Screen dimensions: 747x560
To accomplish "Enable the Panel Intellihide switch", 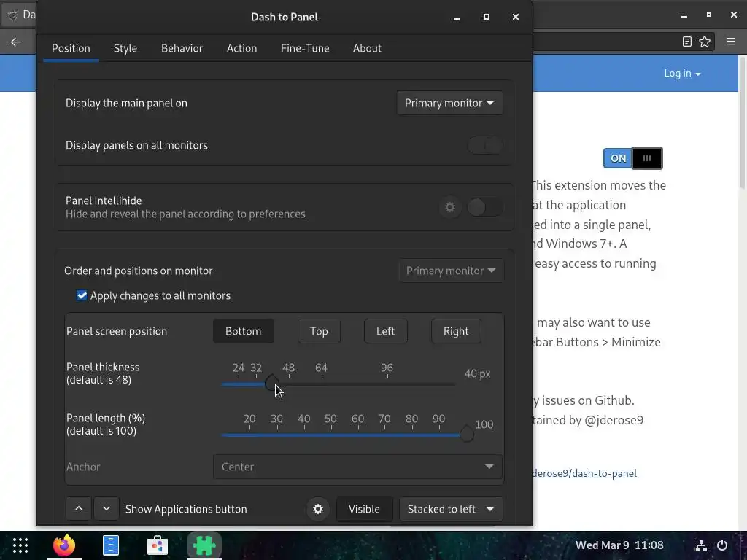I will 485,207.
